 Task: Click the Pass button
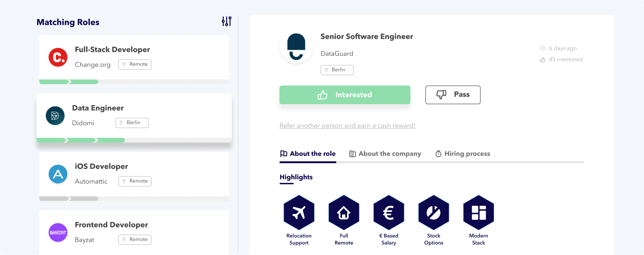(x=453, y=95)
